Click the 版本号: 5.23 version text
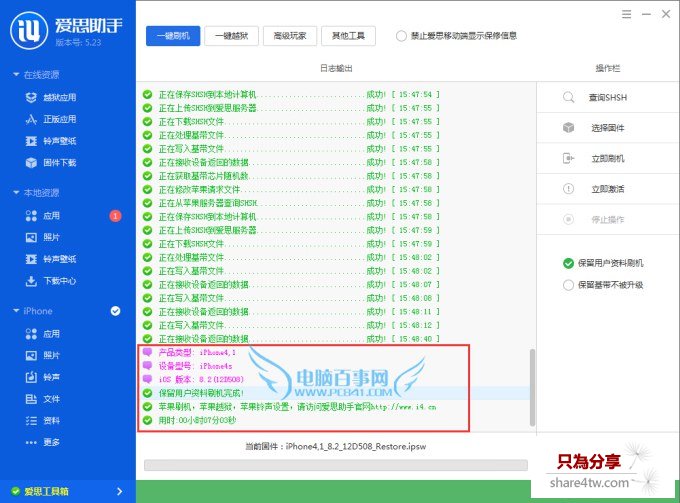The image size is (680, 503). 78,42
